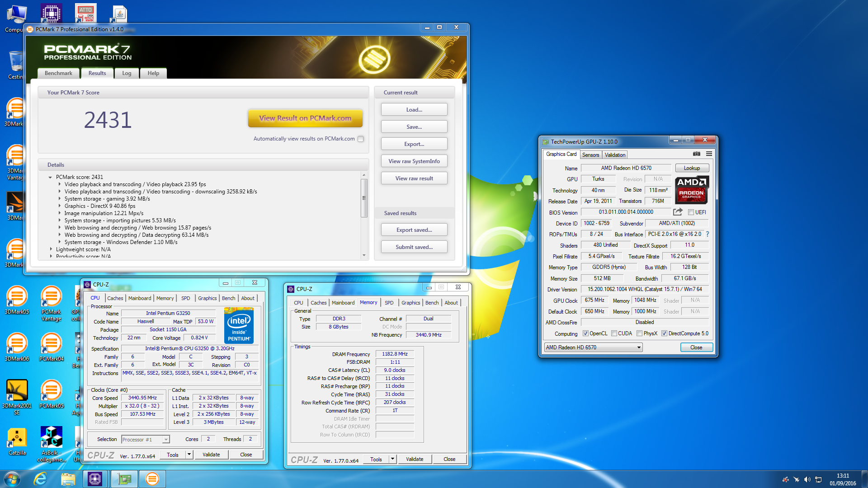
Task: Click the Bus Interface question mark icon
Action: [708, 234]
